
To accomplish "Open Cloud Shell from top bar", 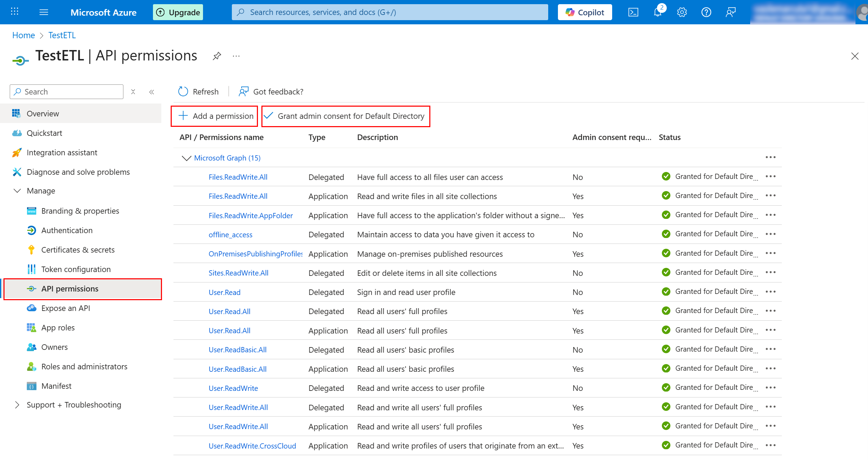I will [633, 13].
